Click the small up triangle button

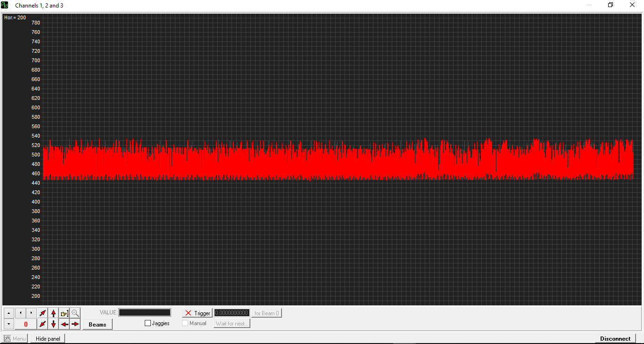(x=9, y=313)
